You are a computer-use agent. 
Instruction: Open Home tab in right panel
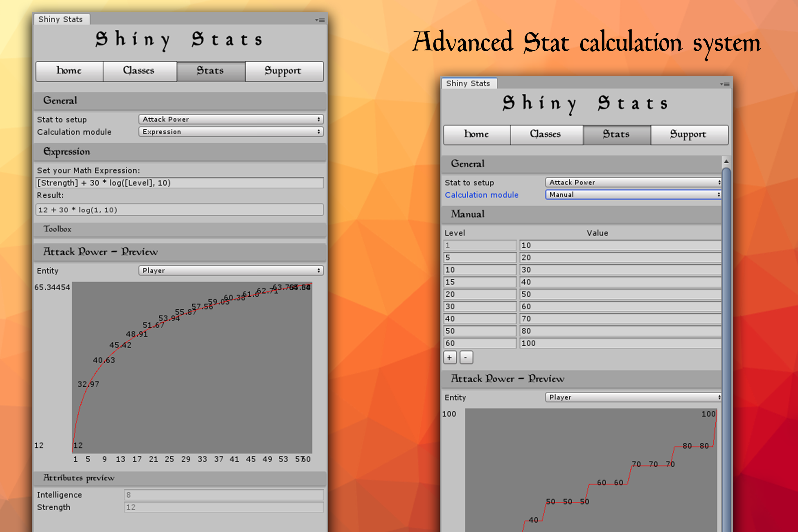click(476, 135)
